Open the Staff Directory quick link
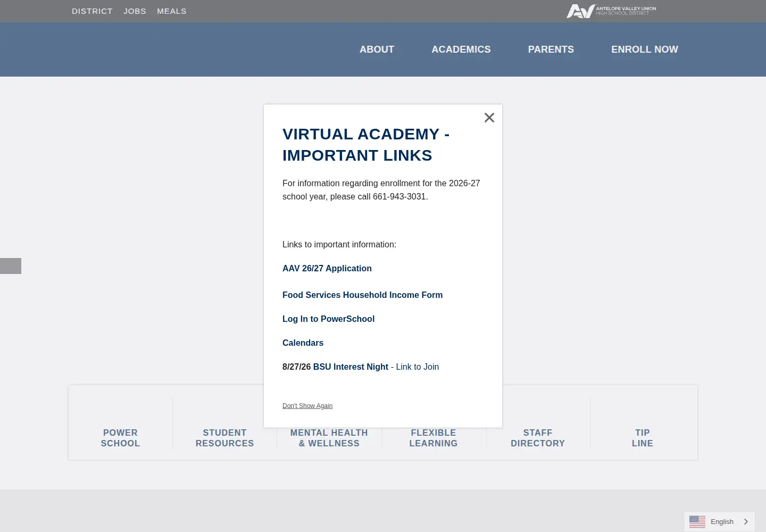The height and width of the screenshot is (532, 766). click(x=538, y=438)
